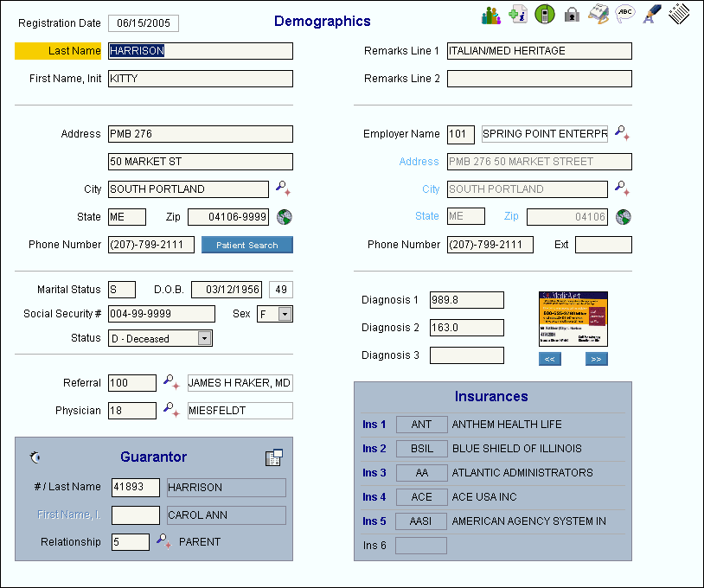Screen dimensions: 704x588
Task: Click the employer Address link label
Action: pyautogui.click(x=419, y=162)
